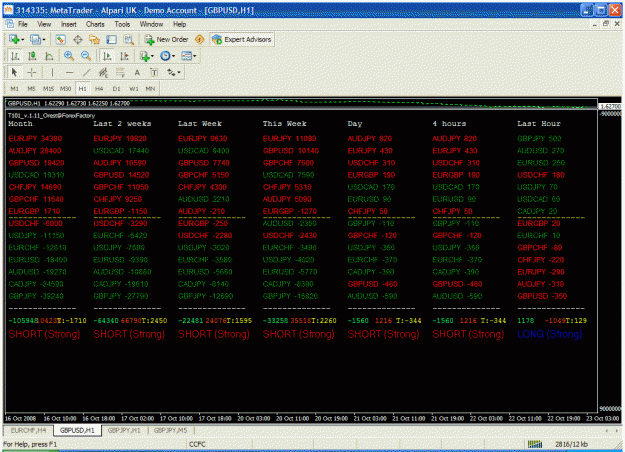The width and height of the screenshot is (625, 452).
Task: Open the New Chart tool
Action: point(14,39)
